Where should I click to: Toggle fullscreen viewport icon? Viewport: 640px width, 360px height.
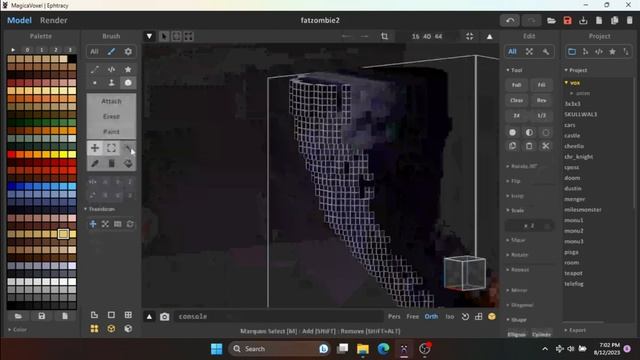[470, 36]
